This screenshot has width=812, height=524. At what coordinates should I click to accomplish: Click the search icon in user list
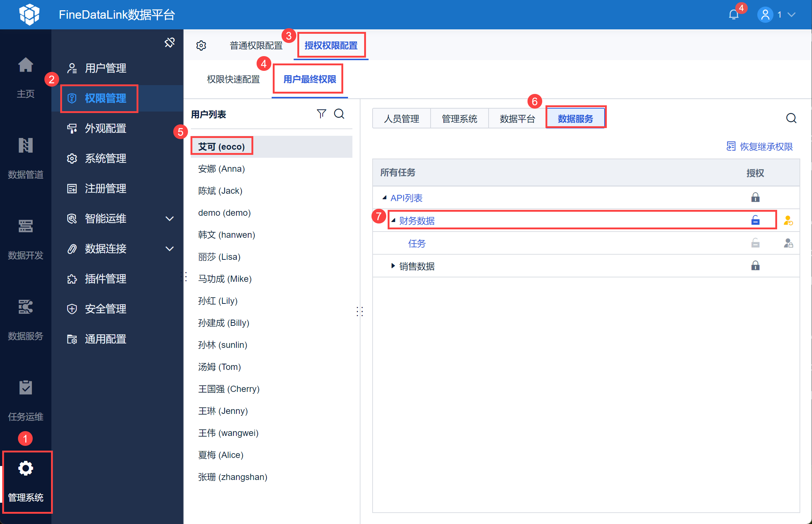coord(339,114)
